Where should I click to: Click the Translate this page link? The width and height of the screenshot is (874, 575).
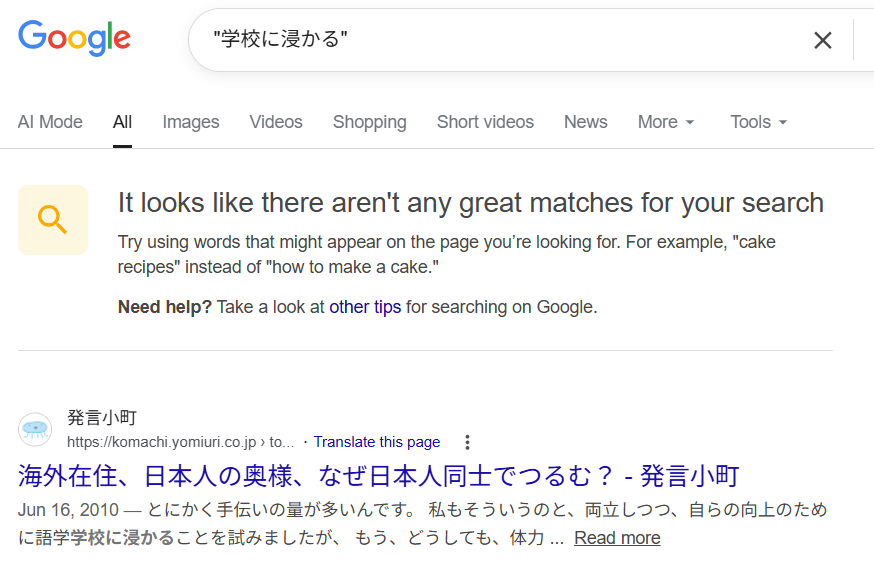point(377,442)
